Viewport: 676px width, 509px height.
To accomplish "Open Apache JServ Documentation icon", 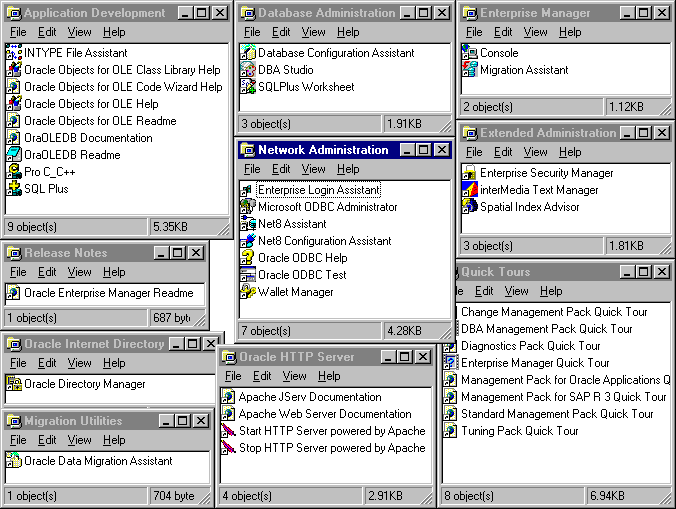I will (228, 397).
